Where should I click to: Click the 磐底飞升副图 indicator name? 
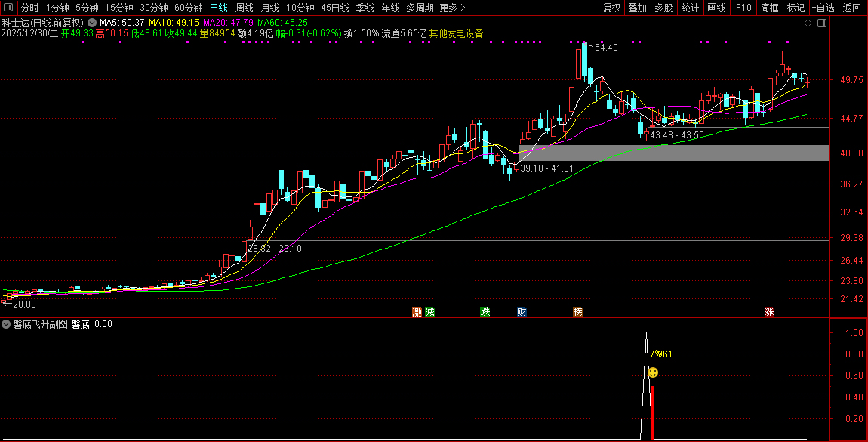click(40, 324)
